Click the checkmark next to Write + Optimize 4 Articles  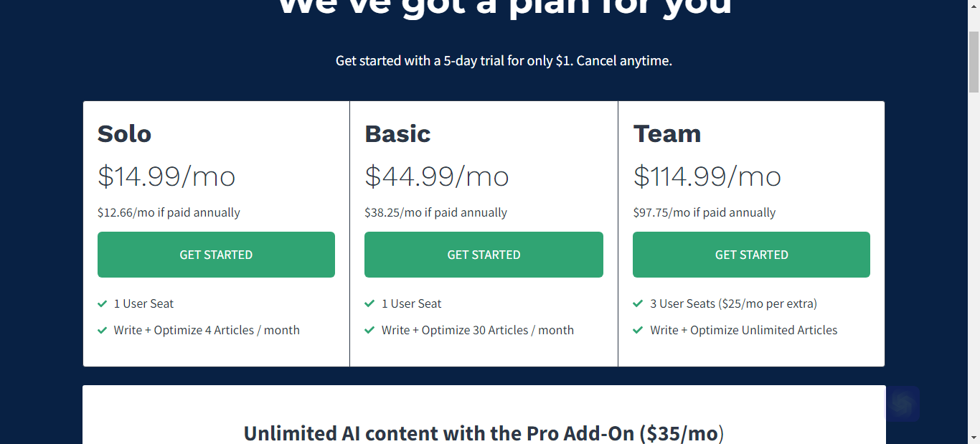pyautogui.click(x=103, y=330)
